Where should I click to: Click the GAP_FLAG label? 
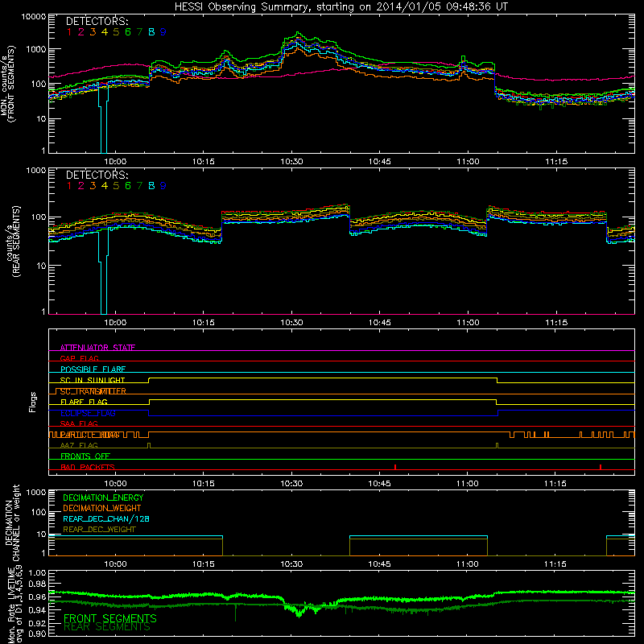coord(79,358)
